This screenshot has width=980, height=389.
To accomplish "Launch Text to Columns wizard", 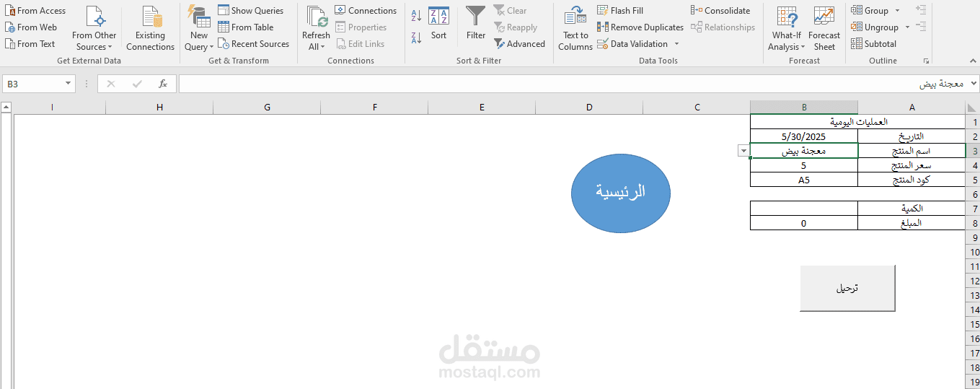I will [575, 28].
